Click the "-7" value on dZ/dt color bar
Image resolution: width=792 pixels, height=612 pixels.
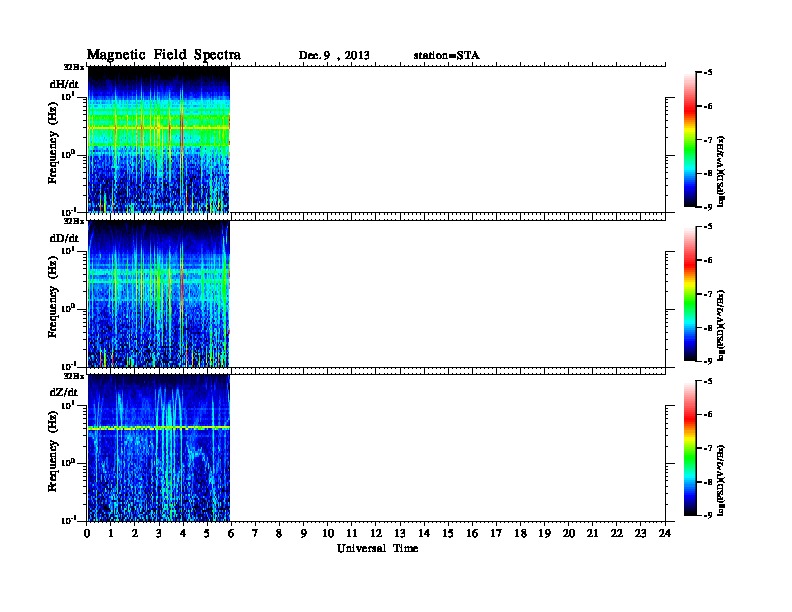pos(709,448)
